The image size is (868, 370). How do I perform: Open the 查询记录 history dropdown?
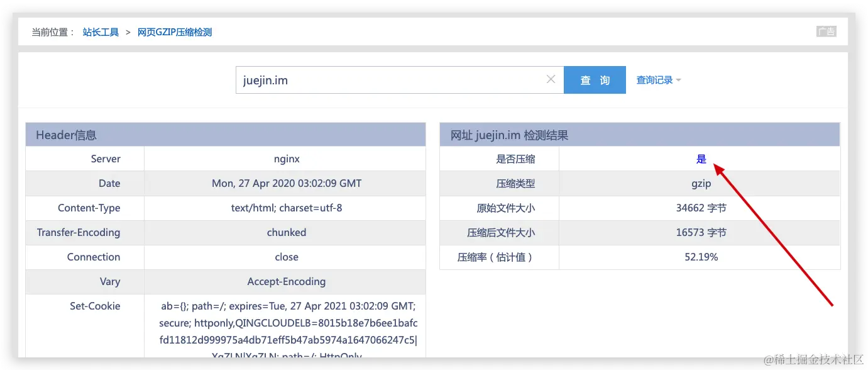[659, 80]
